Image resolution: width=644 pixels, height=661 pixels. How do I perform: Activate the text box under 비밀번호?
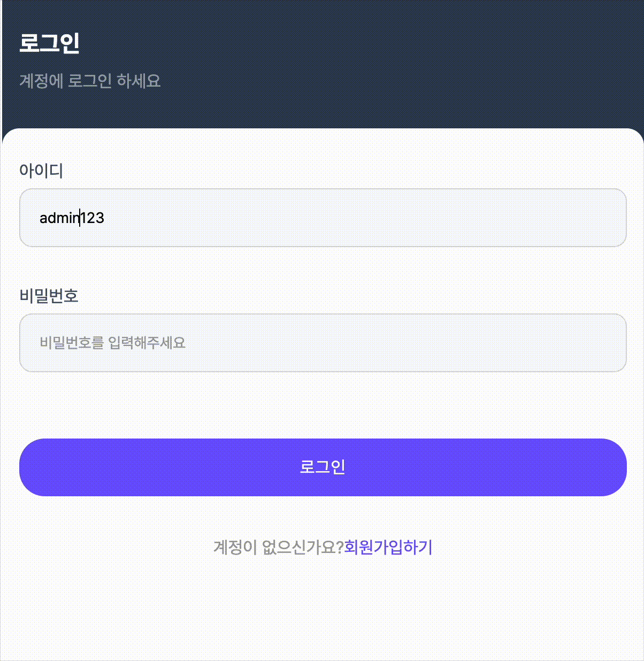coord(323,343)
